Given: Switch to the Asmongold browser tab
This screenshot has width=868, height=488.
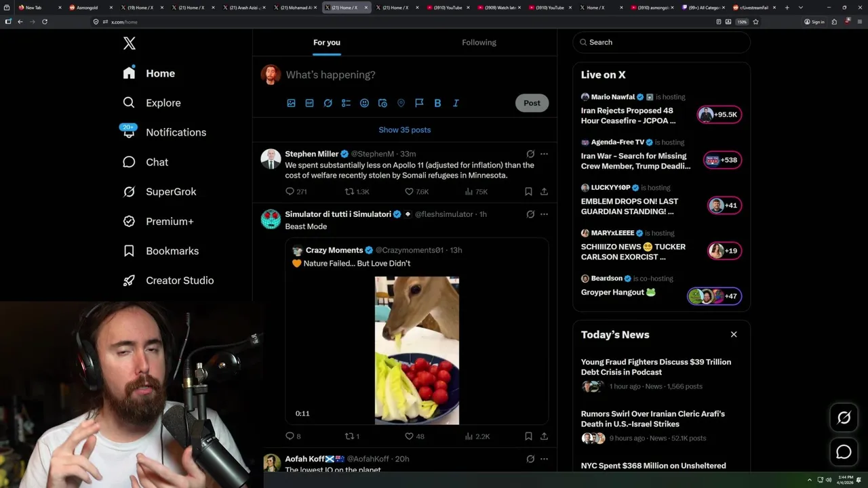Looking at the screenshot, I should click(91, 7).
